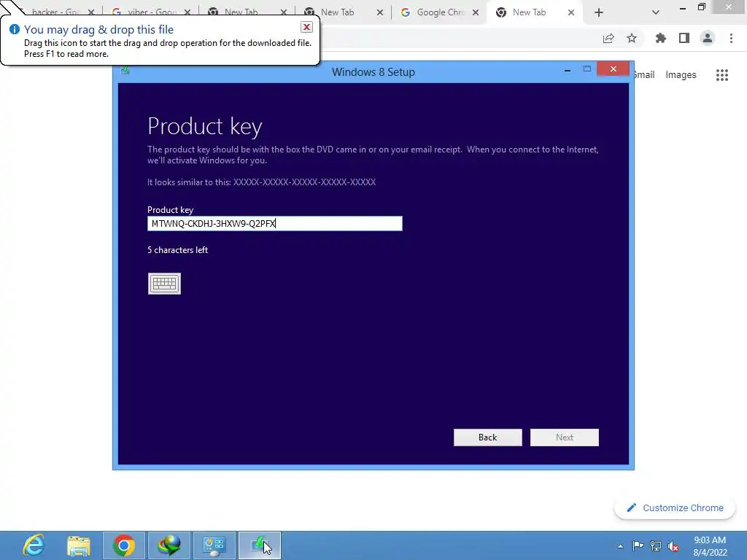Screen dimensions: 747x560
Task: Click the drag & drop info icon
Action: click(15, 29)
